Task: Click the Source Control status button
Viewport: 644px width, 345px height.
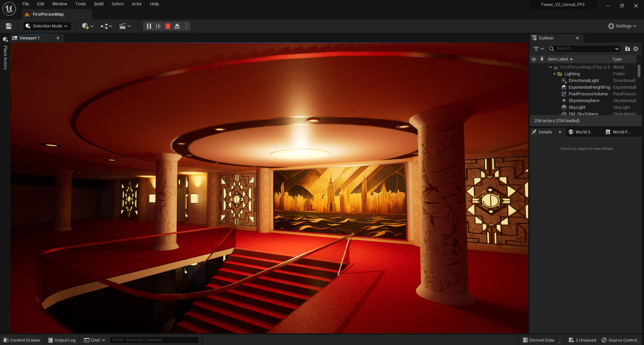Action: tap(619, 340)
